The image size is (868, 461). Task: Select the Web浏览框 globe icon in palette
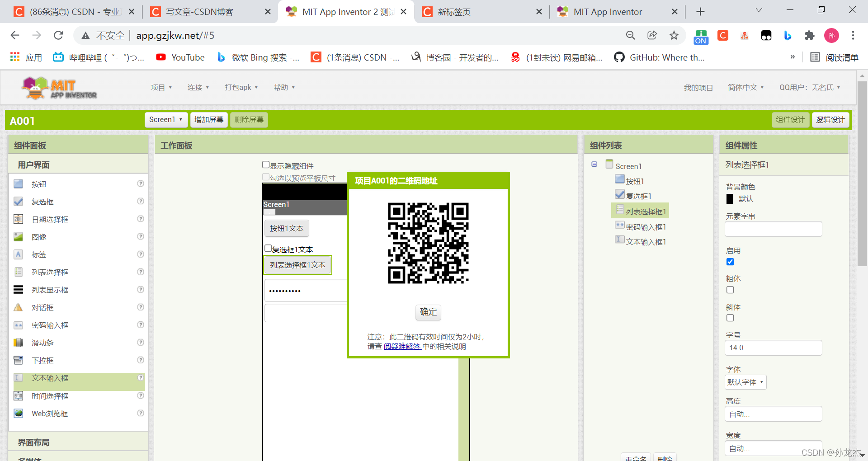18,414
